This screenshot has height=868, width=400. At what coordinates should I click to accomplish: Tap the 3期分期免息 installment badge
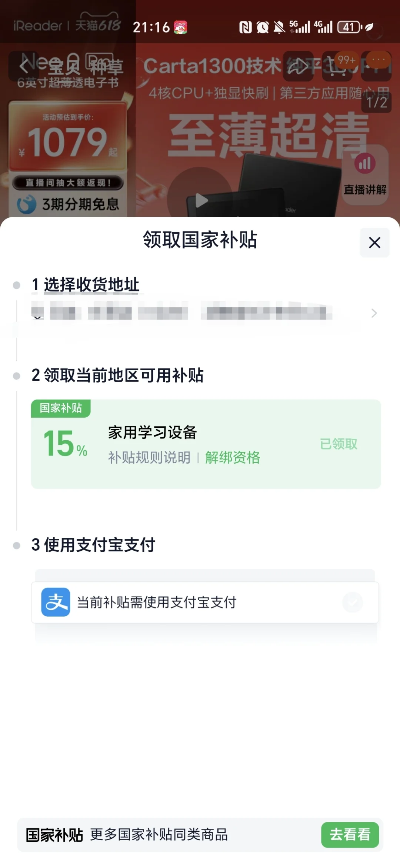pos(69,204)
